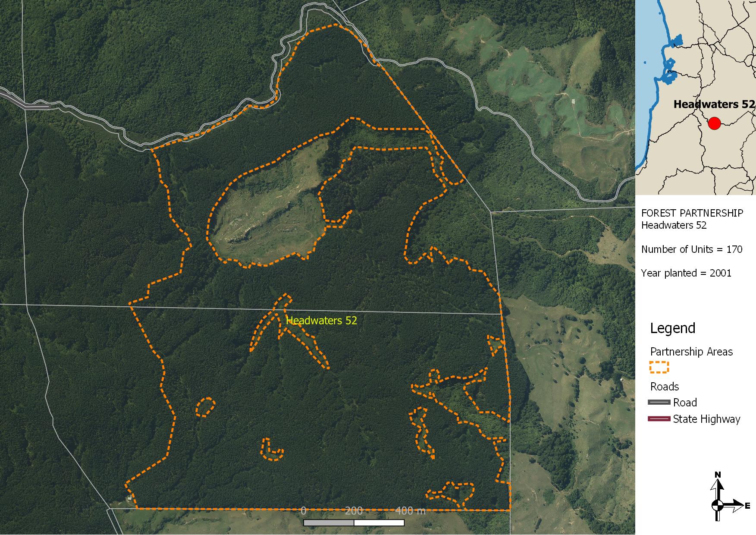Click the Legend heading
Image resolution: width=756 pixels, height=535 pixels.
pos(672,328)
